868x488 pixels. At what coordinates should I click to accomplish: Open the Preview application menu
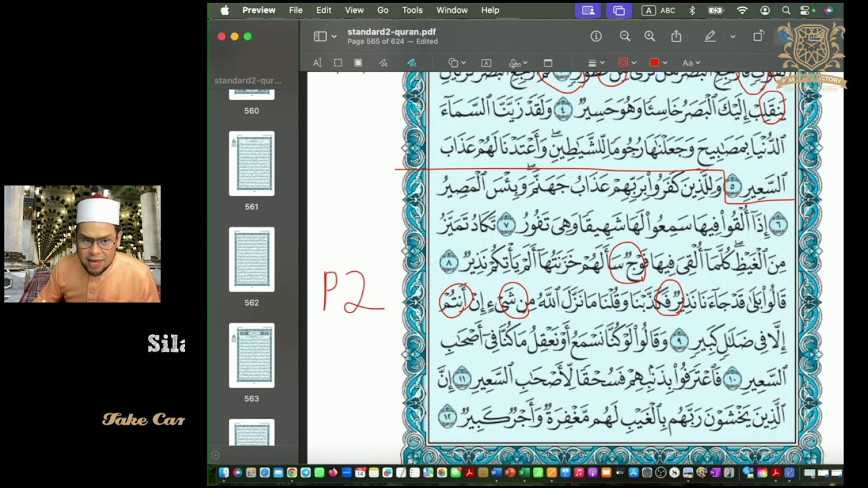point(259,10)
